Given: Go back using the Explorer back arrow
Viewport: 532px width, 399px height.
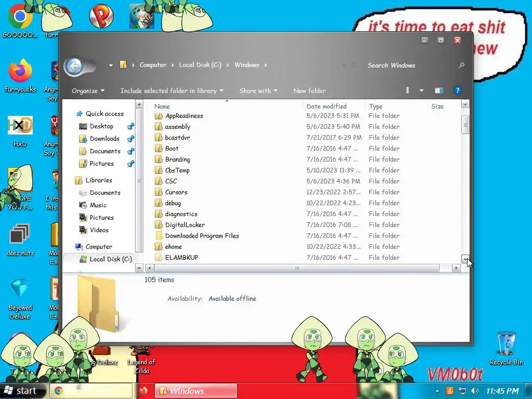Looking at the screenshot, I should click(x=74, y=65).
